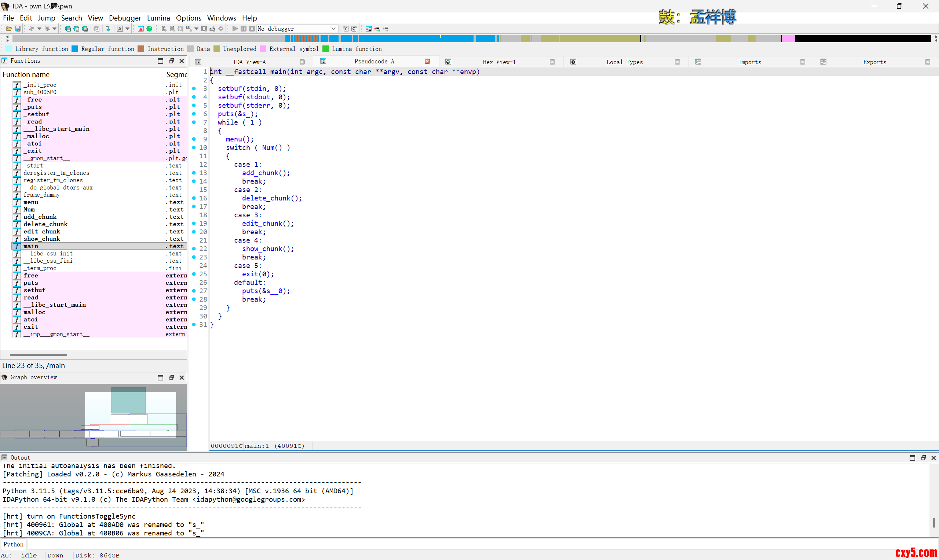Select edit_chunk in the functions list

point(41,231)
